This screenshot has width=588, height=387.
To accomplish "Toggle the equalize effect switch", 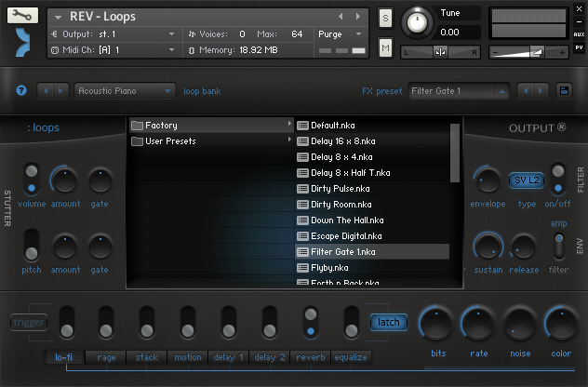I will [352, 323].
